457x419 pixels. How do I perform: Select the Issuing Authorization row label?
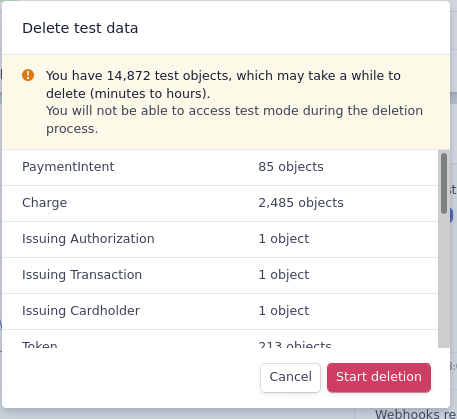(88, 239)
